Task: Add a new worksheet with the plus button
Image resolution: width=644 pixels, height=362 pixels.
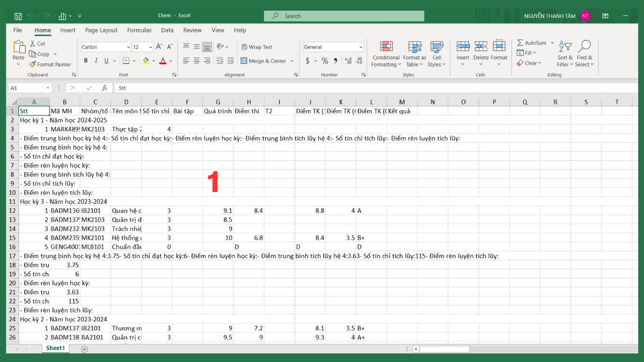Action: (x=84, y=349)
